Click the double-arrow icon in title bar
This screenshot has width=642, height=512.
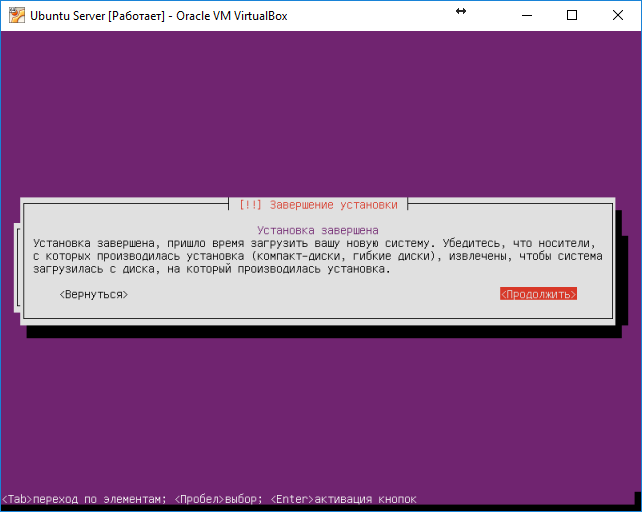[x=461, y=11]
